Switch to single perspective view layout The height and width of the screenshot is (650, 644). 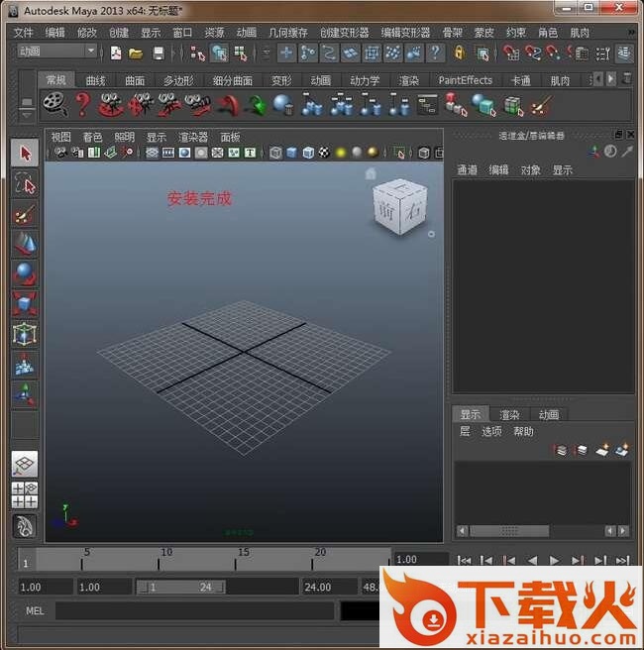(25, 464)
